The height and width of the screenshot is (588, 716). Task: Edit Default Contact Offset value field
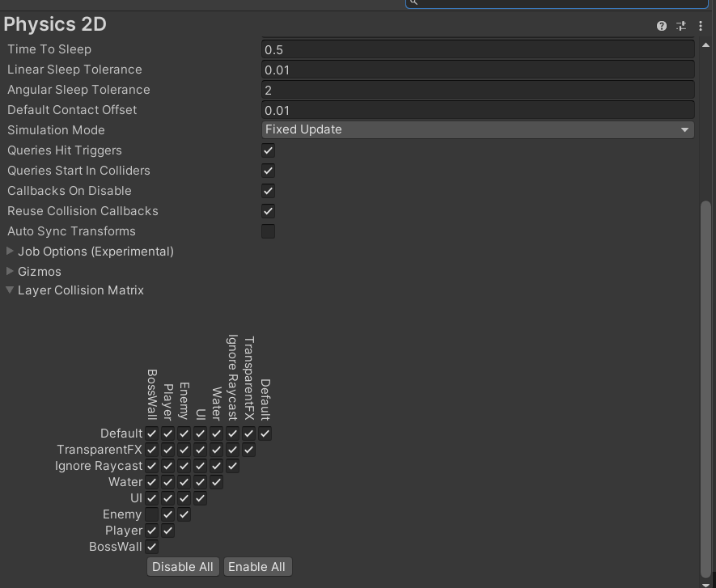tap(477, 110)
